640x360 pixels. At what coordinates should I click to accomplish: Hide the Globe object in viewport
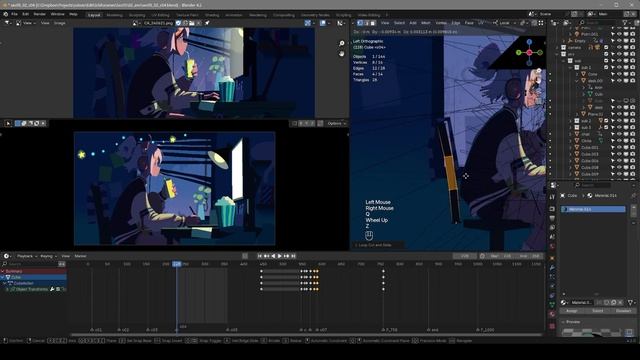coord(619,141)
